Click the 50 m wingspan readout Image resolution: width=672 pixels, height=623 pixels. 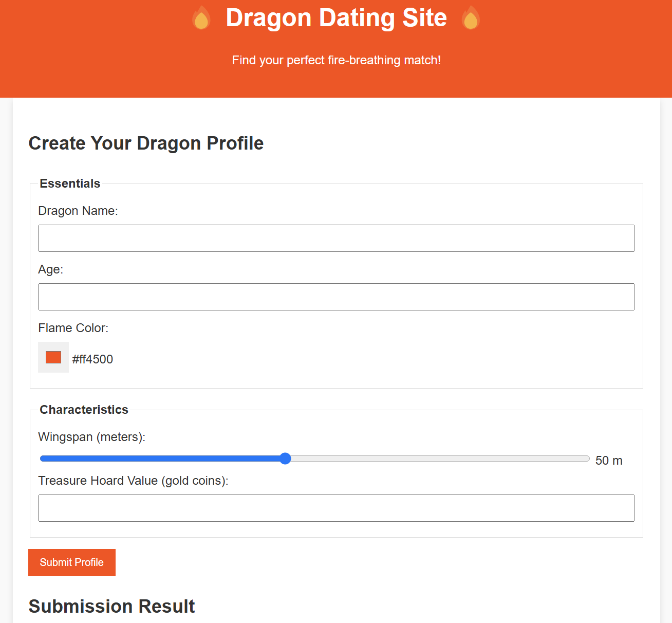click(x=609, y=461)
